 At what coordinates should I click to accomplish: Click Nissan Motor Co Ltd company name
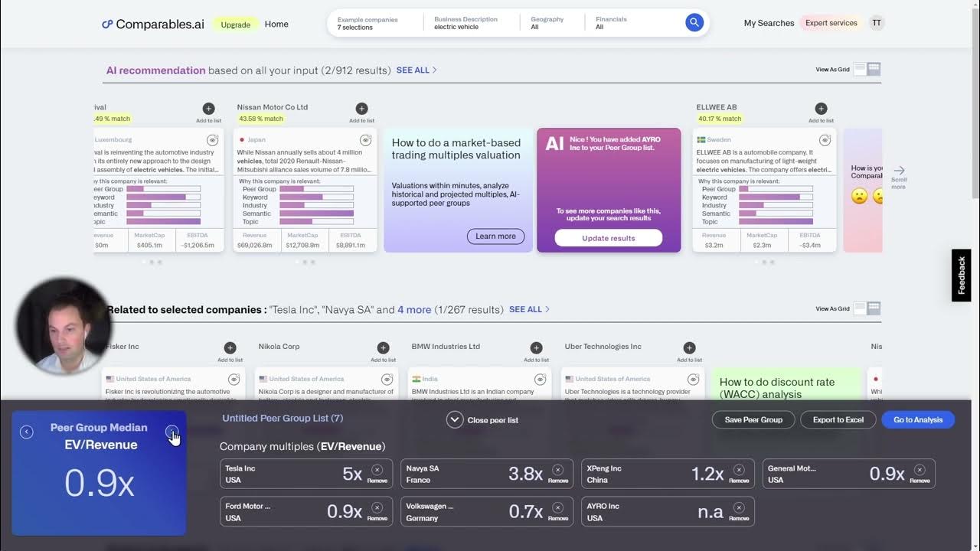coord(273,107)
